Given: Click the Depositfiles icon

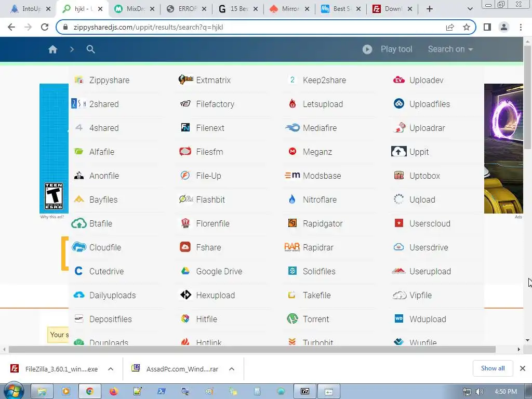Looking at the screenshot, I should [79, 318].
